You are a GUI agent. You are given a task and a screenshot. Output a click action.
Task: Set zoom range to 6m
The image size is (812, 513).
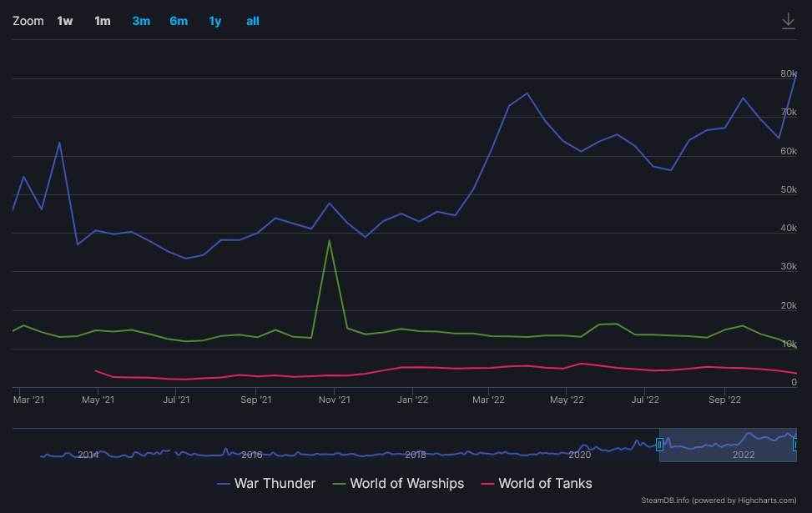tap(179, 21)
